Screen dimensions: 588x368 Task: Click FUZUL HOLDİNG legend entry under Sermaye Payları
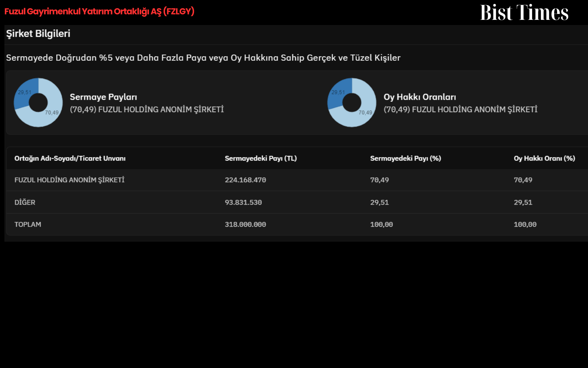pos(147,109)
